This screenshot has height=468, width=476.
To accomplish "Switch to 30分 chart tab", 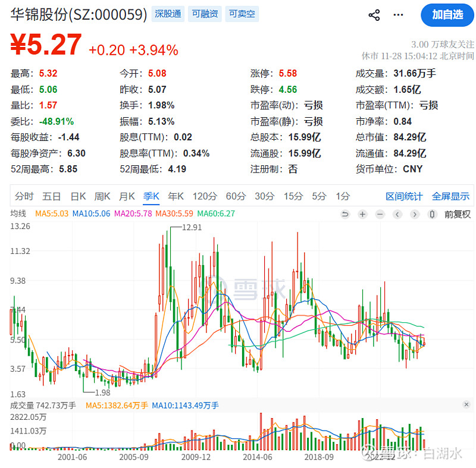I will coord(264,196).
